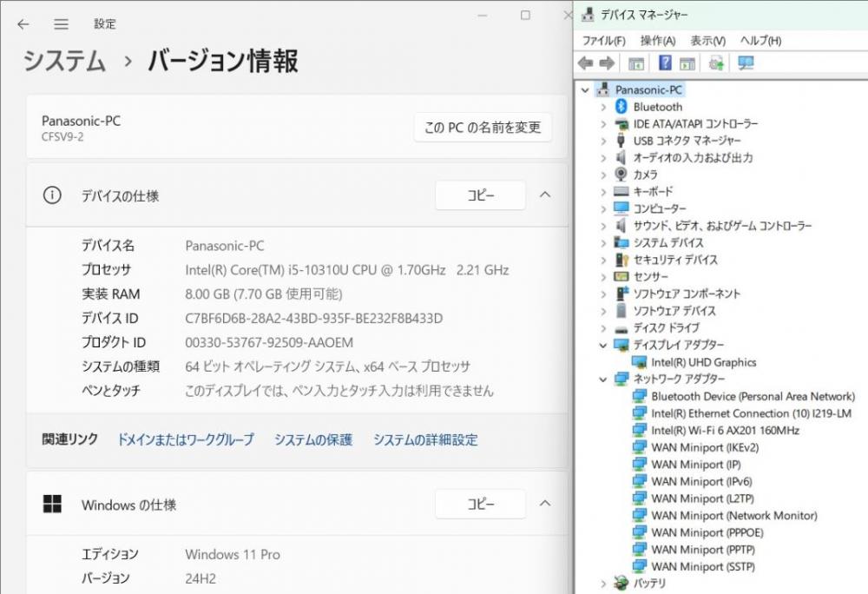
Task: Click システム in the breadcrumb
Action: (x=64, y=60)
